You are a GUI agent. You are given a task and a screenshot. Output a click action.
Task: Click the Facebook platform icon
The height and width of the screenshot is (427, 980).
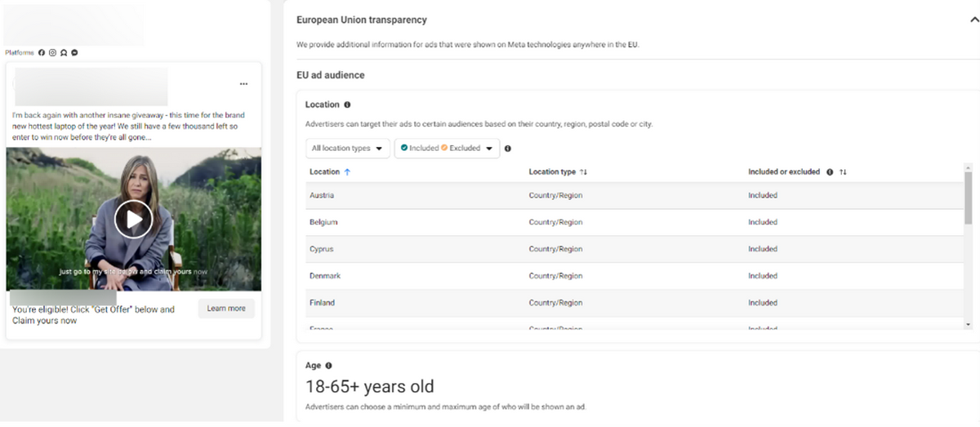click(42, 52)
